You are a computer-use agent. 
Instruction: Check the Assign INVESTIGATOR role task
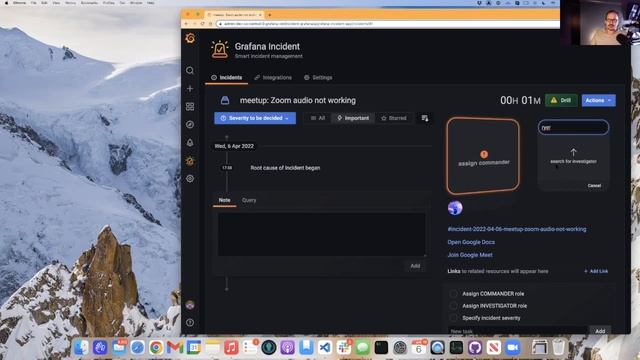(x=453, y=306)
